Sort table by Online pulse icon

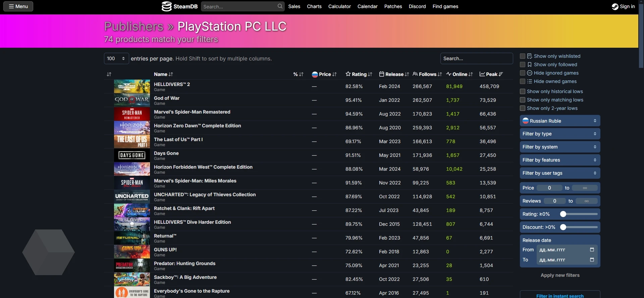tap(449, 74)
